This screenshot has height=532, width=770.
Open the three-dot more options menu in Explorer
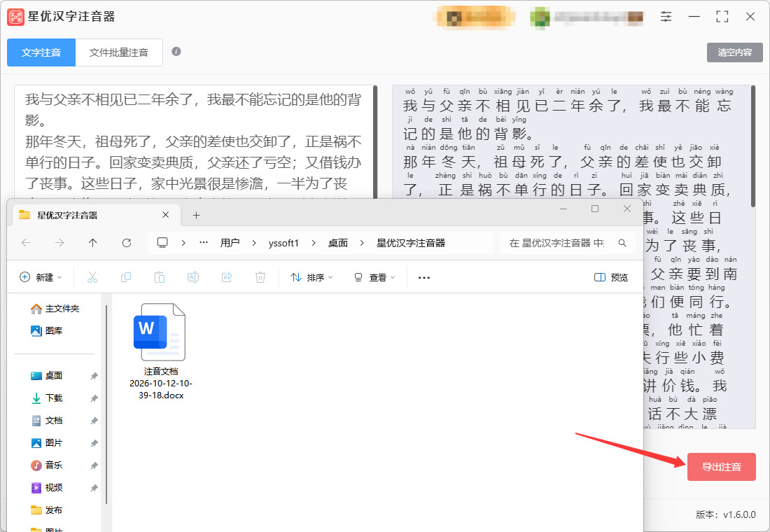click(x=423, y=277)
